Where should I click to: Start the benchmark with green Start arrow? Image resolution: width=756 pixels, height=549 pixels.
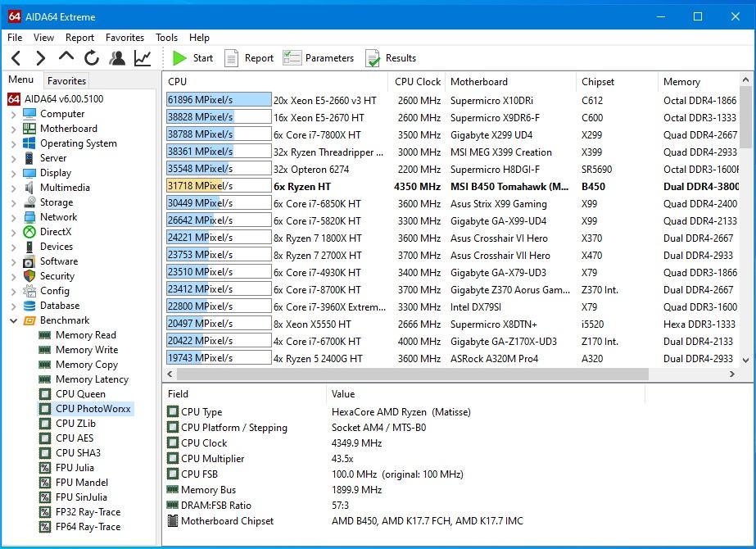point(192,58)
